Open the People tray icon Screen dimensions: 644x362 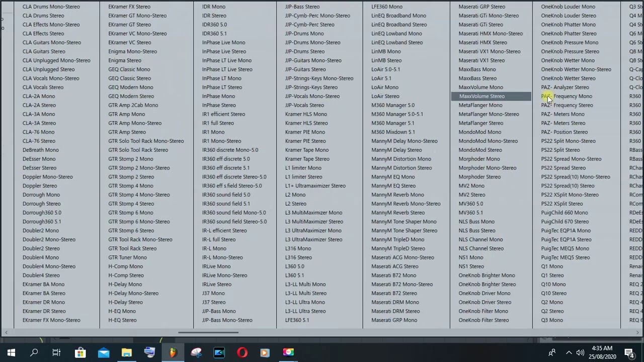tap(552, 352)
